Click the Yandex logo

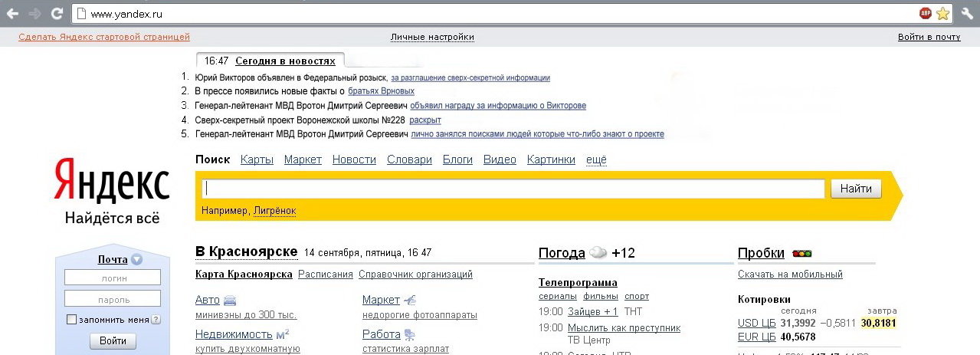(112, 182)
